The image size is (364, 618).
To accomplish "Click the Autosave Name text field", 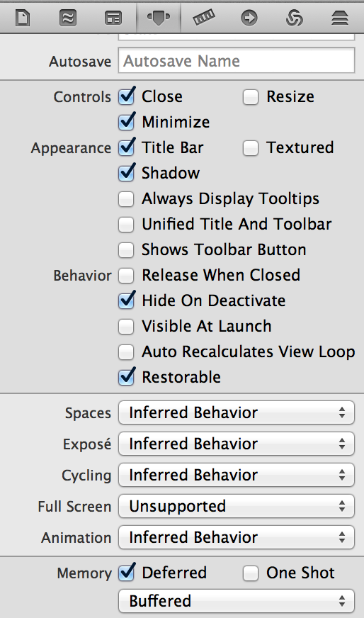I will [237, 61].
